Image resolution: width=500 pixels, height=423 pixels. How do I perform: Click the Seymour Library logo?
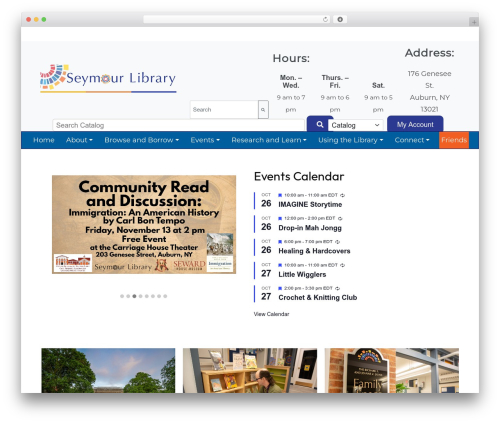[x=108, y=78]
